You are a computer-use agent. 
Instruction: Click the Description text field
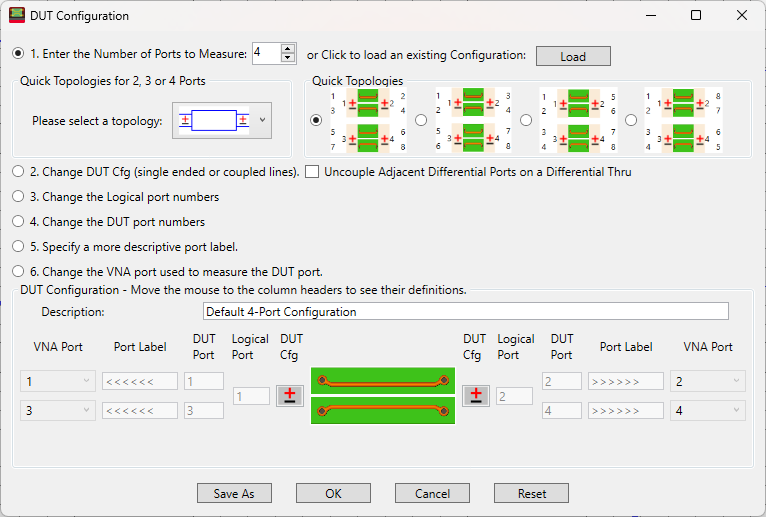pos(465,312)
